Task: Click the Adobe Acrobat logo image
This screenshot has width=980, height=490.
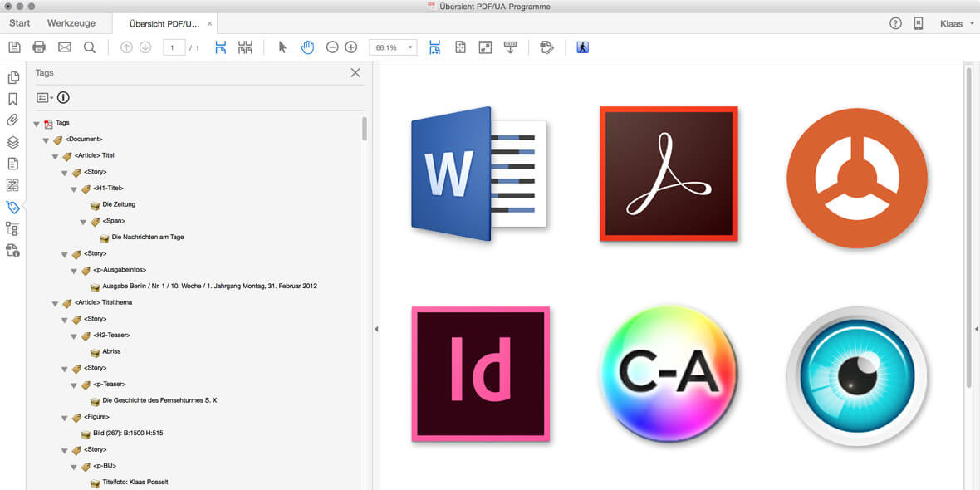Action: (669, 174)
